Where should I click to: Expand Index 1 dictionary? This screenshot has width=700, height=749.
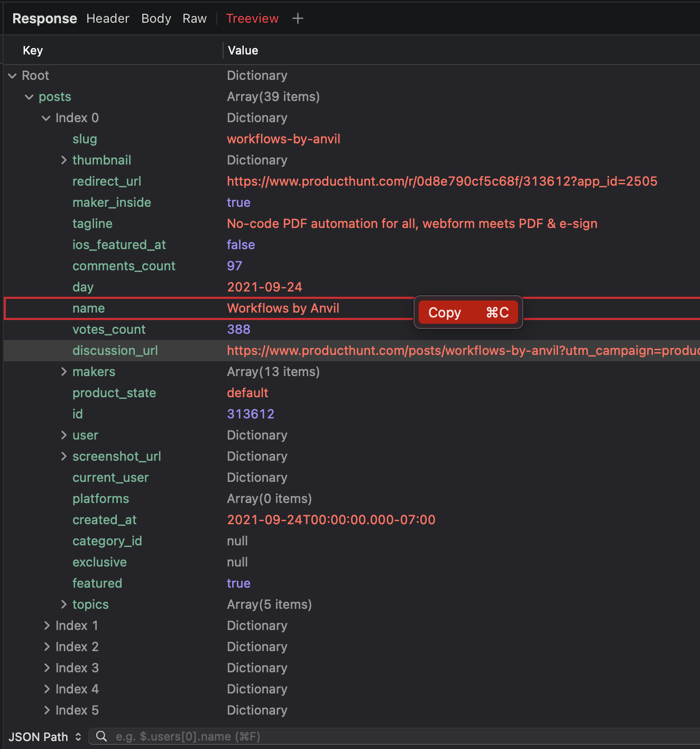click(x=47, y=626)
